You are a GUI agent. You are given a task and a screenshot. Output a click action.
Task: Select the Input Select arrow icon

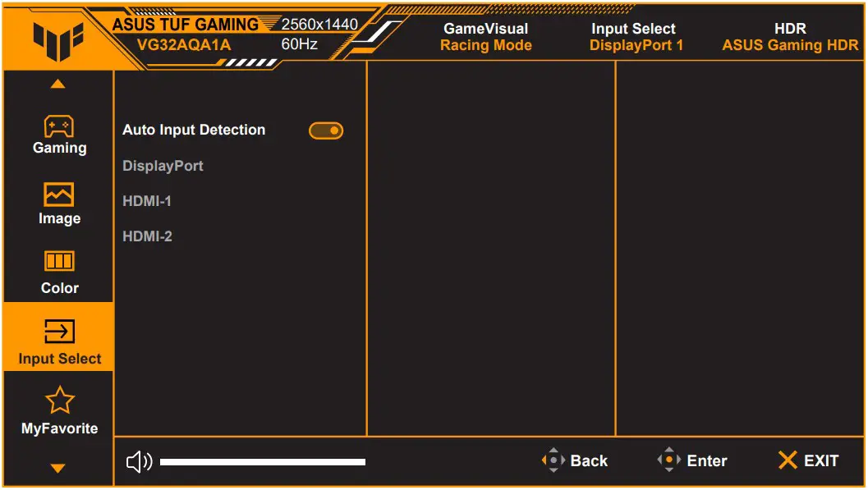58,332
